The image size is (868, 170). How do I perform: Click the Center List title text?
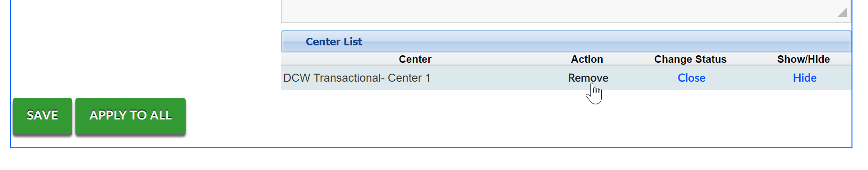pyautogui.click(x=334, y=42)
